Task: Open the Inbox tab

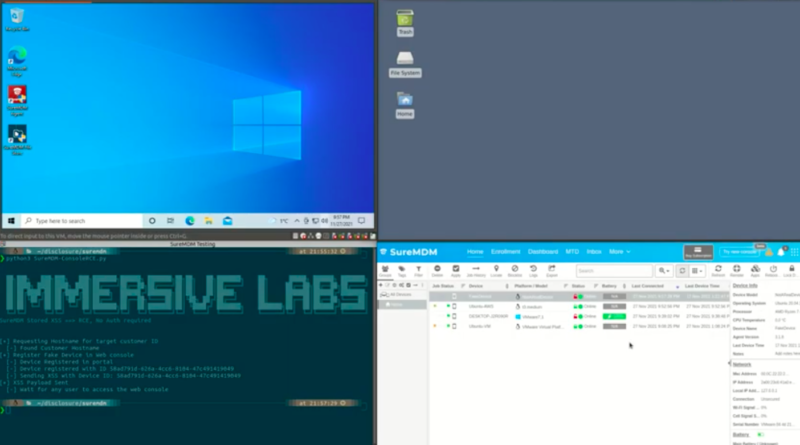Action: point(594,252)
